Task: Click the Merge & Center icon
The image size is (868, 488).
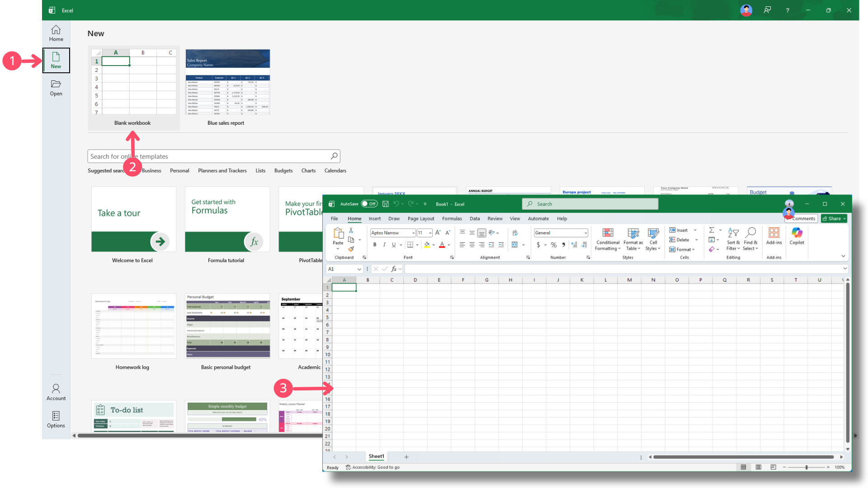Action: [514, 244]
